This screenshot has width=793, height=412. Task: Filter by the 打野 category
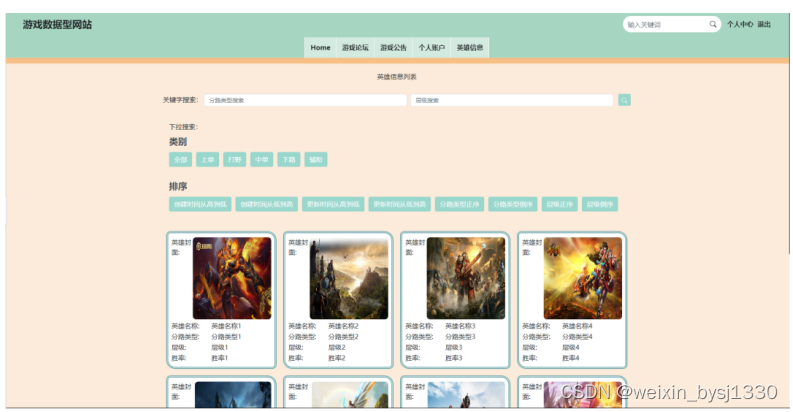[235, 160]
